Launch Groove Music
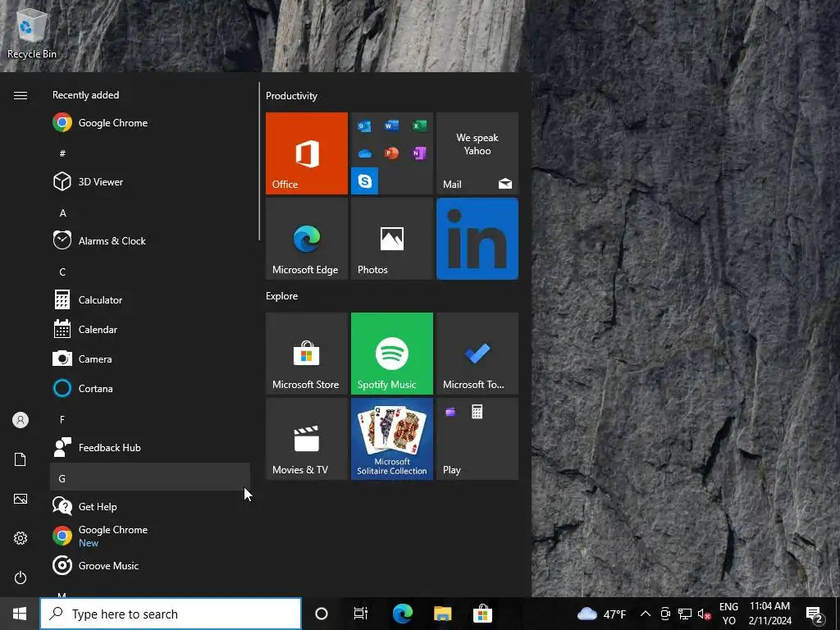The height and width of the screenshot is (630, 840). click(x=150, y=565)
